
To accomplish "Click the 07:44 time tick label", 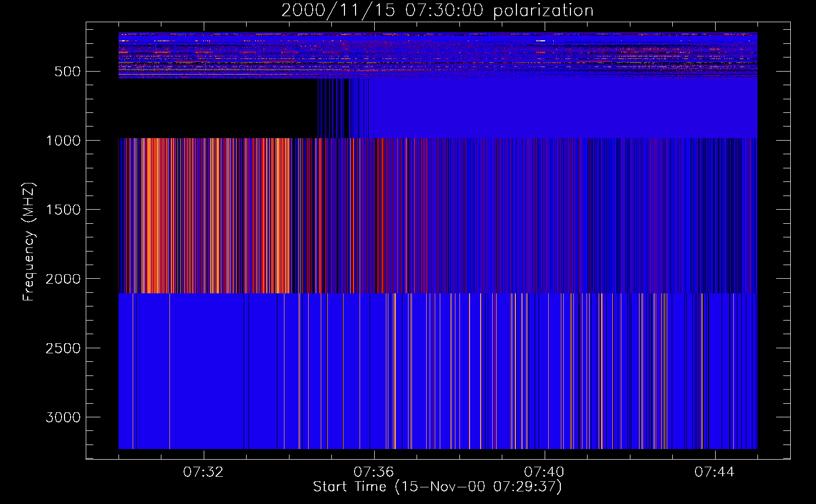I will point(715,472).
